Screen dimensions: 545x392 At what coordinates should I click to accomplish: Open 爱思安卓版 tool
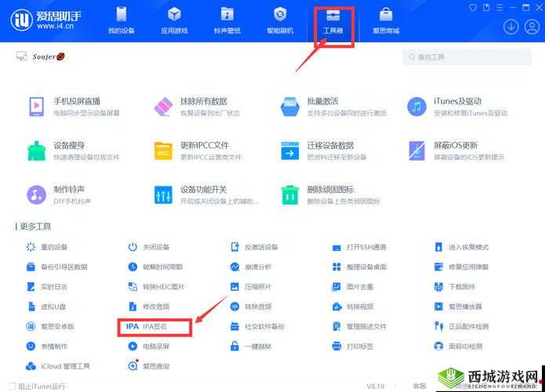click(50, 326)
